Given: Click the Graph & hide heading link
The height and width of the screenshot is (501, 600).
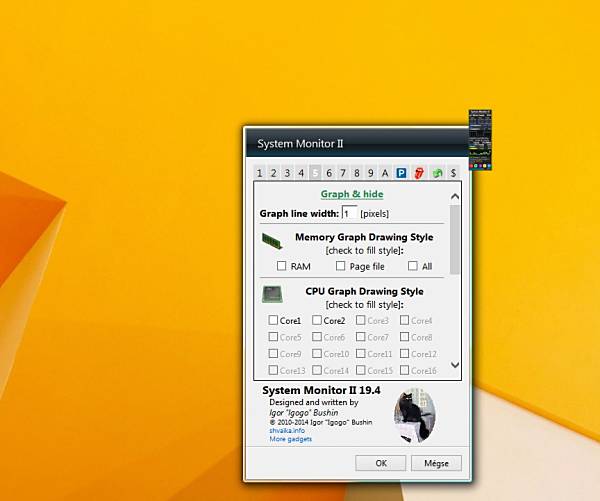Looking at the screenshot, I should click(352, 194).
